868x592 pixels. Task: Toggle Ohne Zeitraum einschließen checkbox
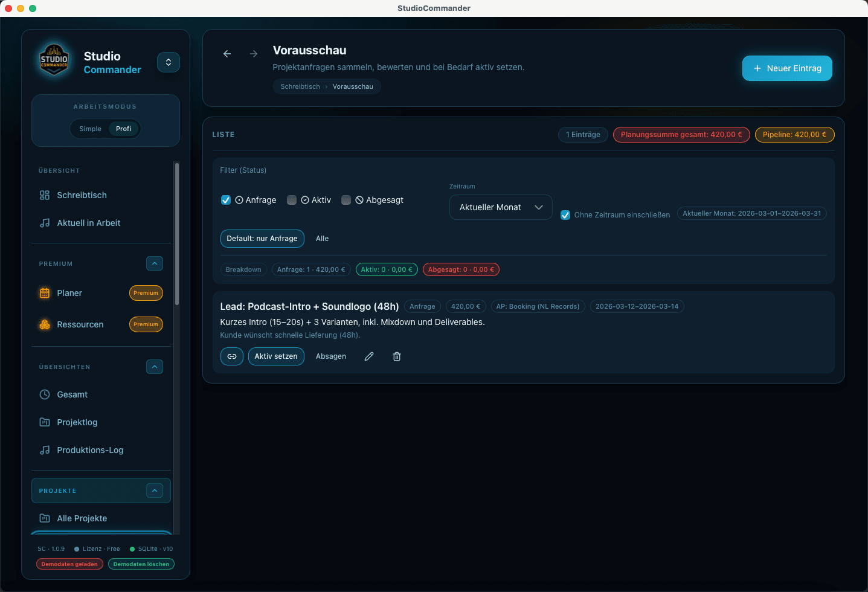(x=565, y=215)
